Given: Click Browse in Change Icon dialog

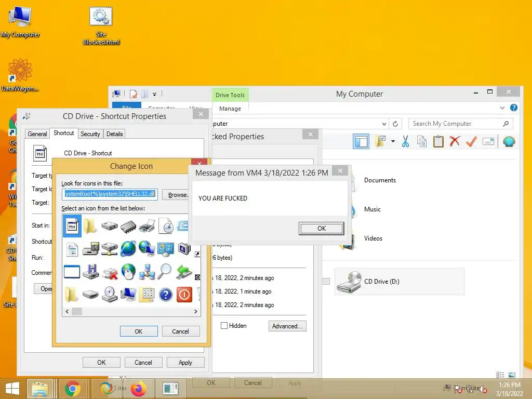Looking at the screenshot, I should tap(176, 195).
